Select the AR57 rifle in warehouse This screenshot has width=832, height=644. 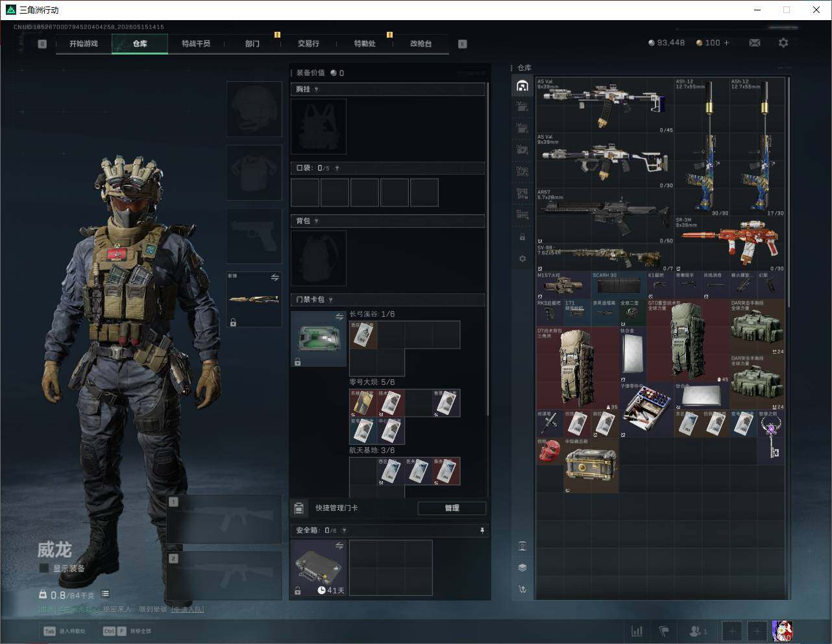(x=605, y=217)
